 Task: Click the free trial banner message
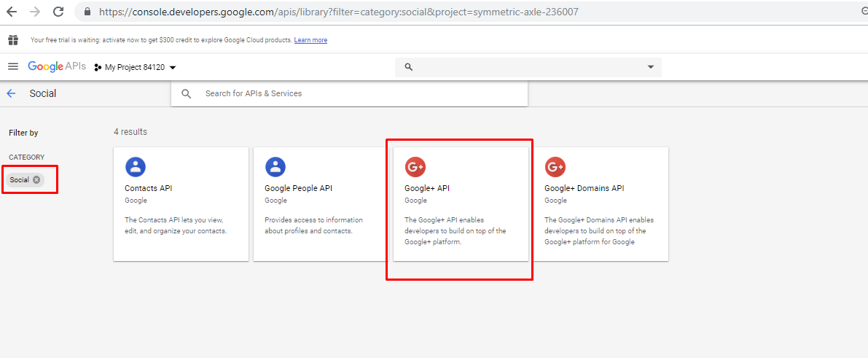point(161,40)
